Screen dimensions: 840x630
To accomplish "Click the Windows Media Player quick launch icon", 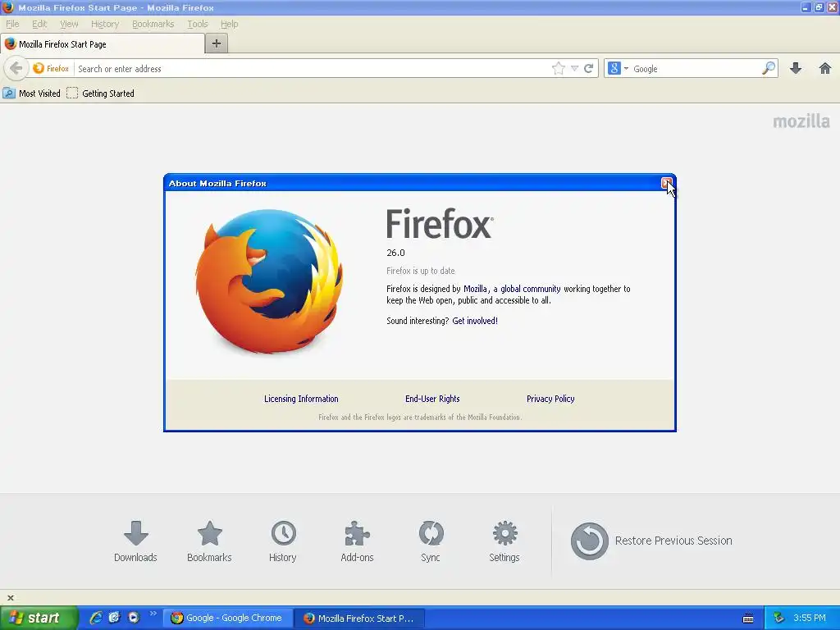I will pos(134,618).
